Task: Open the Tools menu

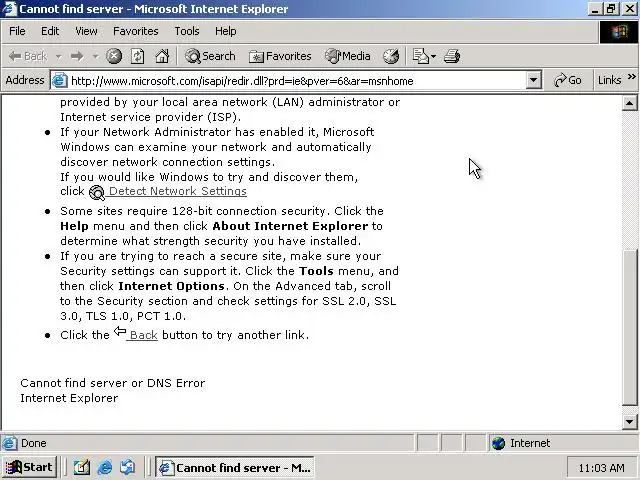Action: coord(187,31)
